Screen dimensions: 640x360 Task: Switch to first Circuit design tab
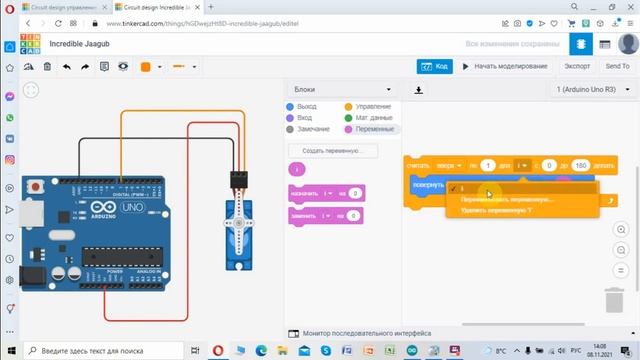(x=63, y=7)
